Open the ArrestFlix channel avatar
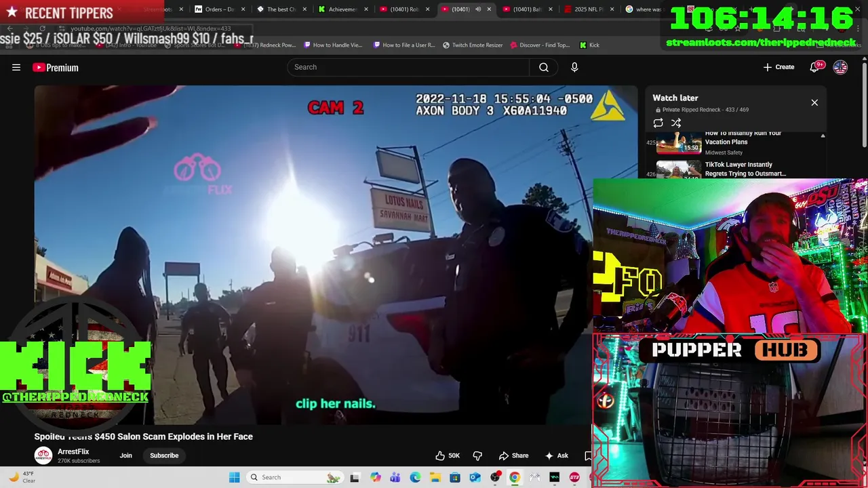The width and height of the screenshot is (868, 488). coord(43,455)
